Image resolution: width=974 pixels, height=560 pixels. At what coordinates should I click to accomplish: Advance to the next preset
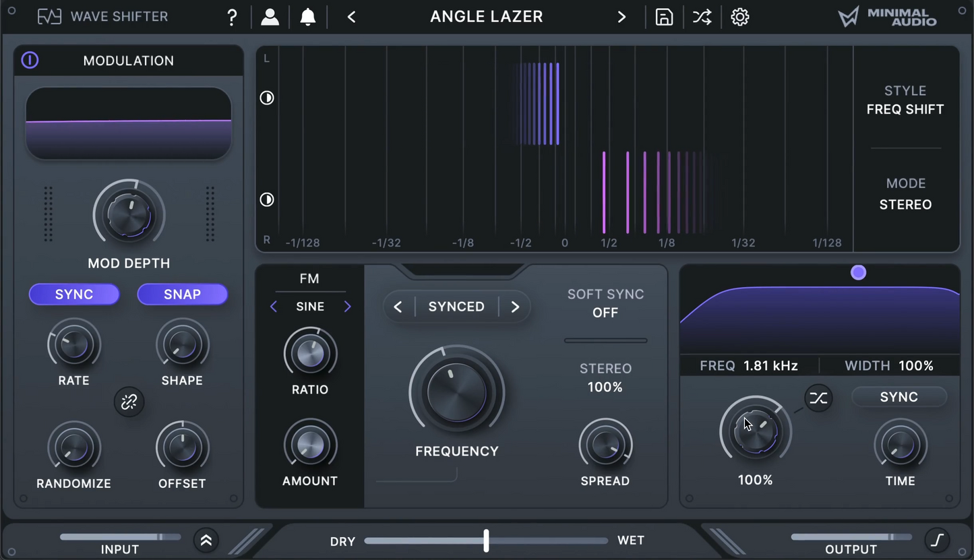[621, 16]
